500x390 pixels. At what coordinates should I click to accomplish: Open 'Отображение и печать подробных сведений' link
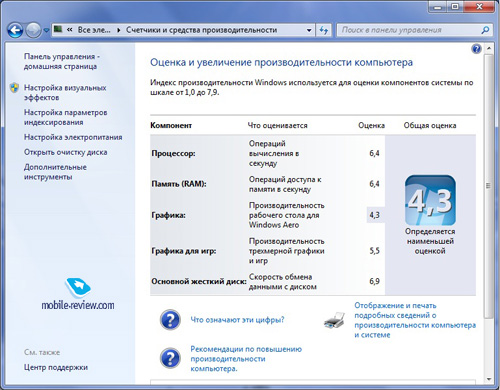point(415,320)
